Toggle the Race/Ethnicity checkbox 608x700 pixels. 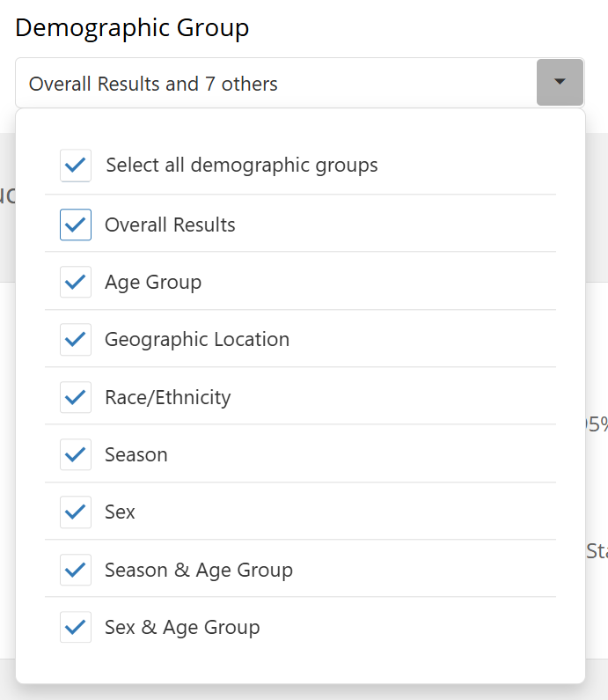[x=76, y=397]
